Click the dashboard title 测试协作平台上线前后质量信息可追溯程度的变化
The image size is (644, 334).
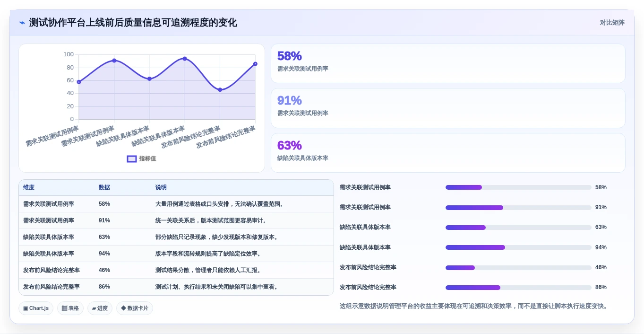[133, 23]
